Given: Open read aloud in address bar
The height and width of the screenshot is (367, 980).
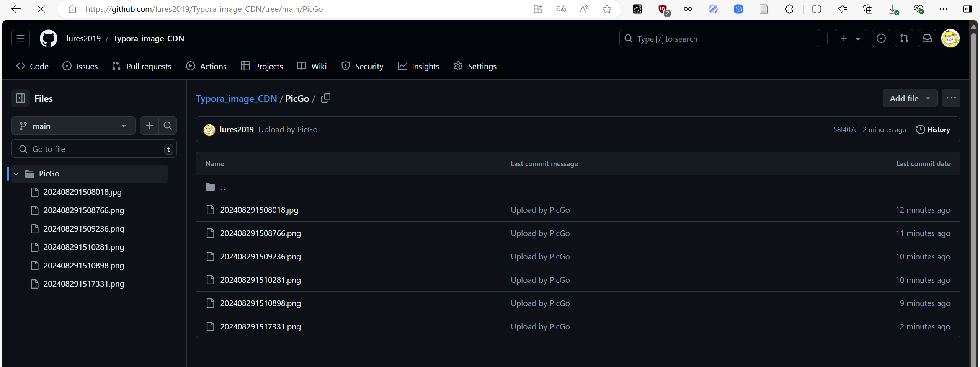Looking at the screenshot, I should tap(584, 9).
